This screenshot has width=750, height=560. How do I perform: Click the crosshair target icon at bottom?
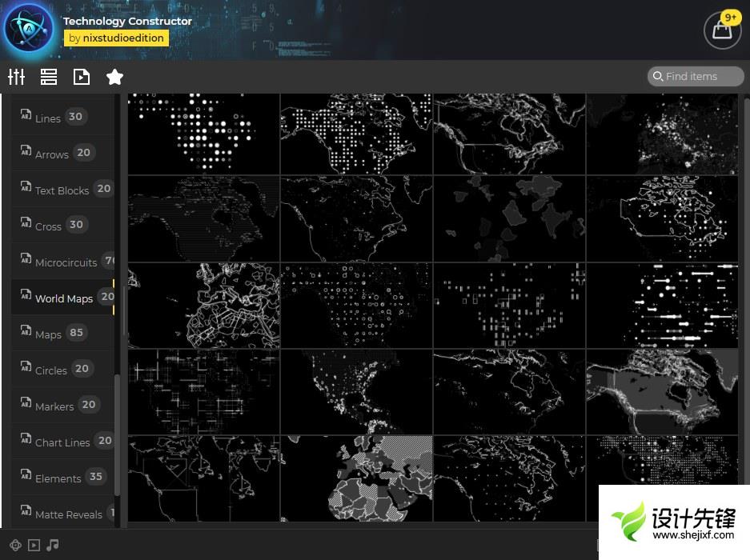(15, 545)
